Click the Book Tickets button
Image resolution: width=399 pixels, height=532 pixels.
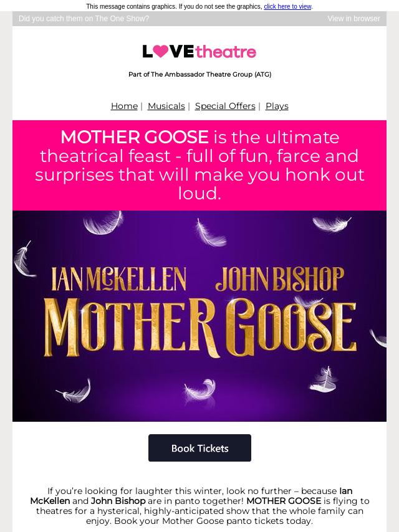[199, 448]
